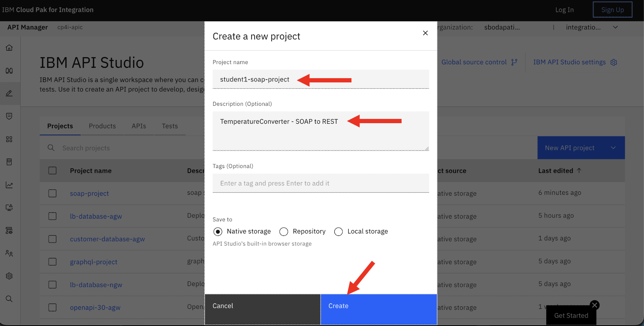Check the openapi-30-agw row checkbox
Image resolution: width=644 pixels, height=326 pixels.
click(x=53, y=307)
